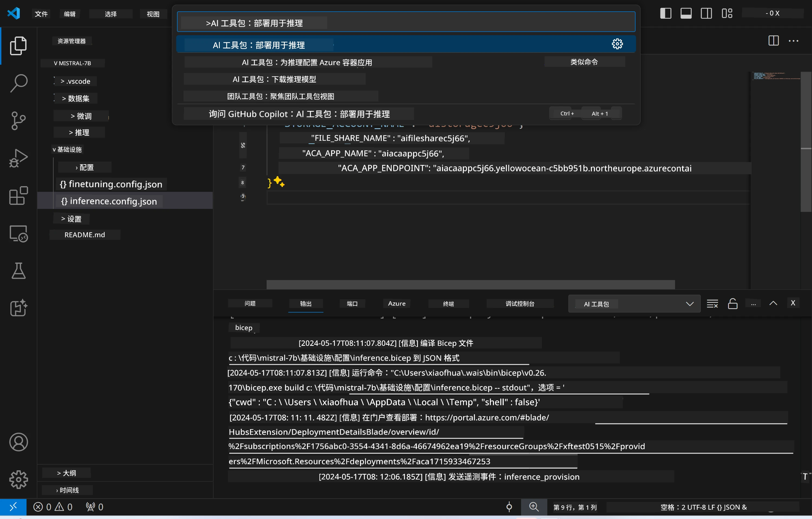Viewport: 812px width, 519px height.
Task: Click the command palette input field
Action: click(406, 22)
